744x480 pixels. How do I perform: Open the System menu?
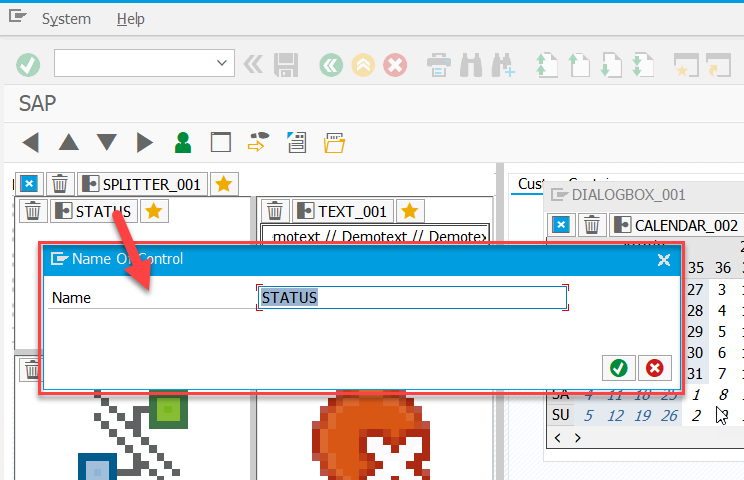tap(66, 19)
